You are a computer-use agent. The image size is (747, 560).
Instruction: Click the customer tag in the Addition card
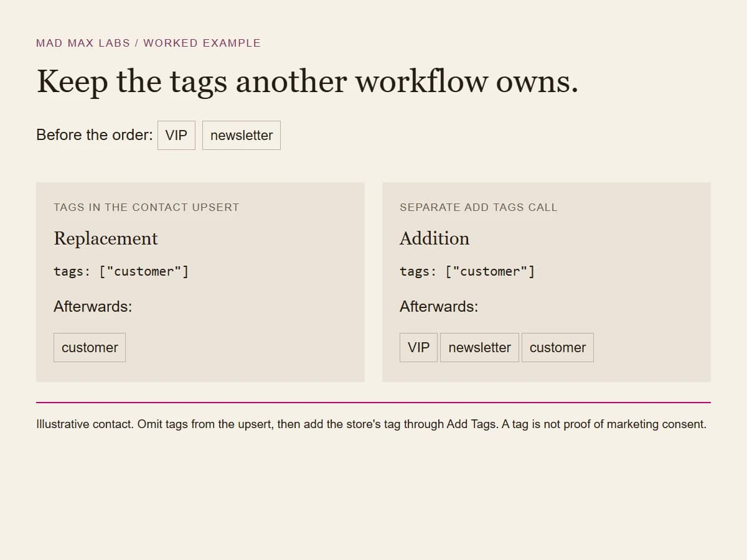click(558, 347)
